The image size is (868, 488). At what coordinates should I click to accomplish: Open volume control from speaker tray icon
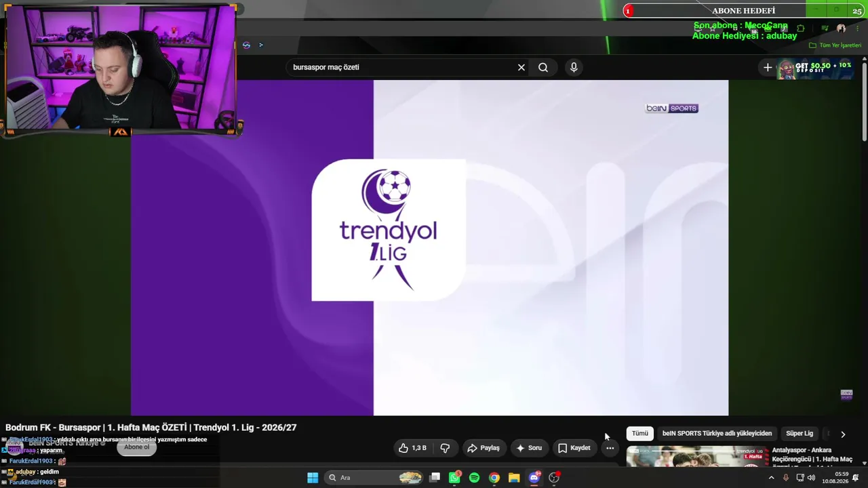pyautogui.click(x=812, y=478)
